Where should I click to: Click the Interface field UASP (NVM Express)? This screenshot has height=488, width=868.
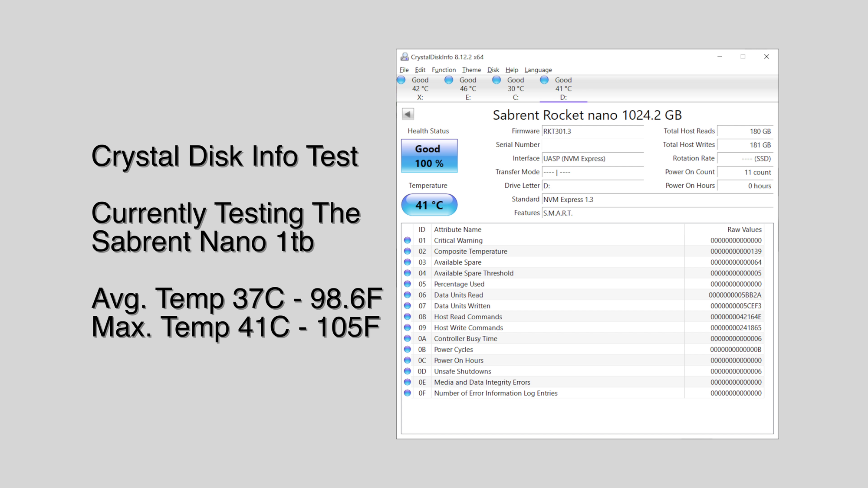pyautogui.click(x=593, y=159)
